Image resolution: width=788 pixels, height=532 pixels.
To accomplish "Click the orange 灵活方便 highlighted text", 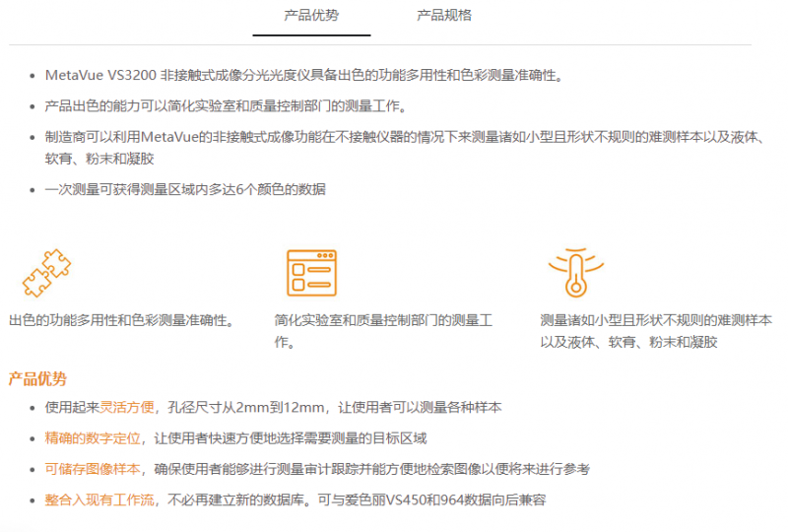I will (x=127, y=407).
